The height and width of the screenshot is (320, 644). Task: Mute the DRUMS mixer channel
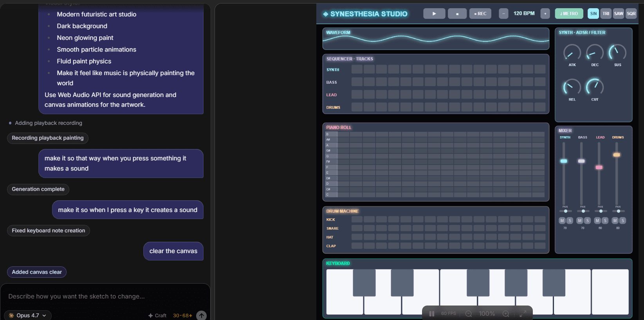click(x=615, y=221)
